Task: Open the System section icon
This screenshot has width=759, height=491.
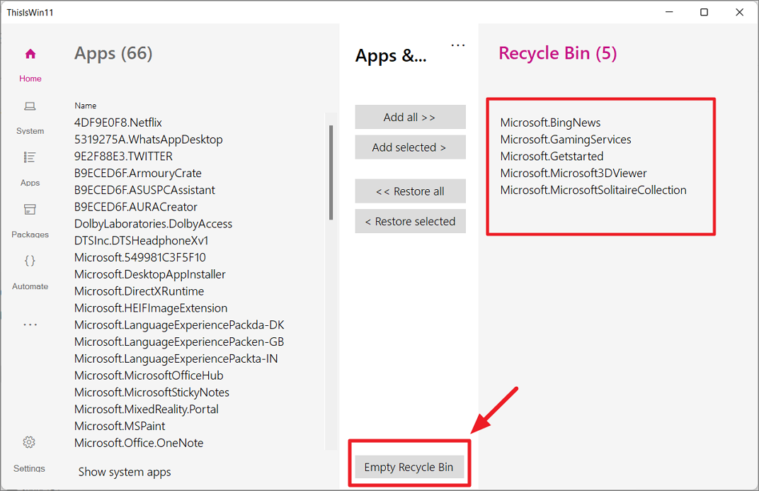Action: tap(30, 106)
